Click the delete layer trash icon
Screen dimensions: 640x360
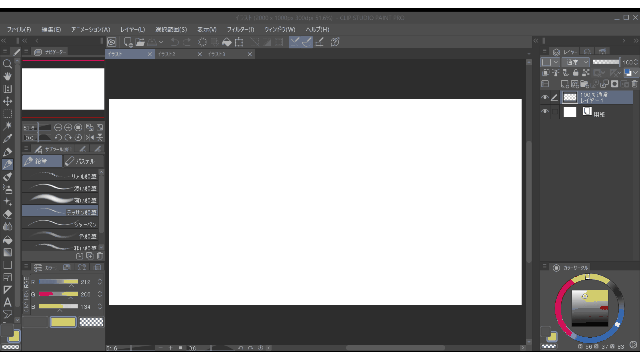coord(634,84)
